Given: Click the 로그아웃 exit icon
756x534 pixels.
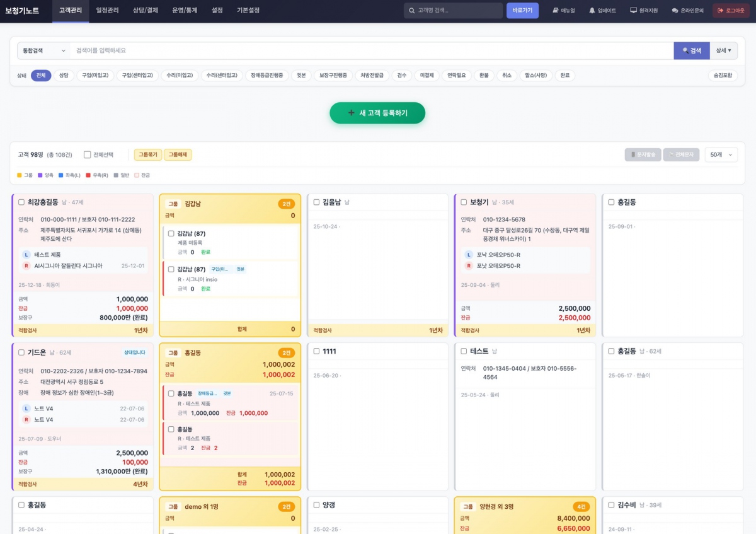Looking at the screenshot, I should 720,11.
